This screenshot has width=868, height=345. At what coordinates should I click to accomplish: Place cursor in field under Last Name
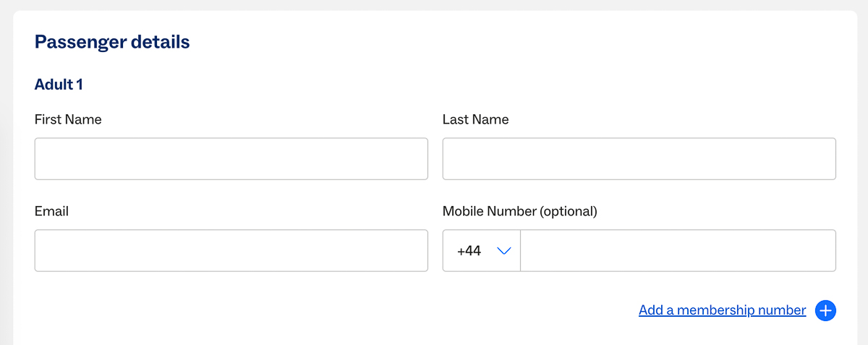(639, 159)
